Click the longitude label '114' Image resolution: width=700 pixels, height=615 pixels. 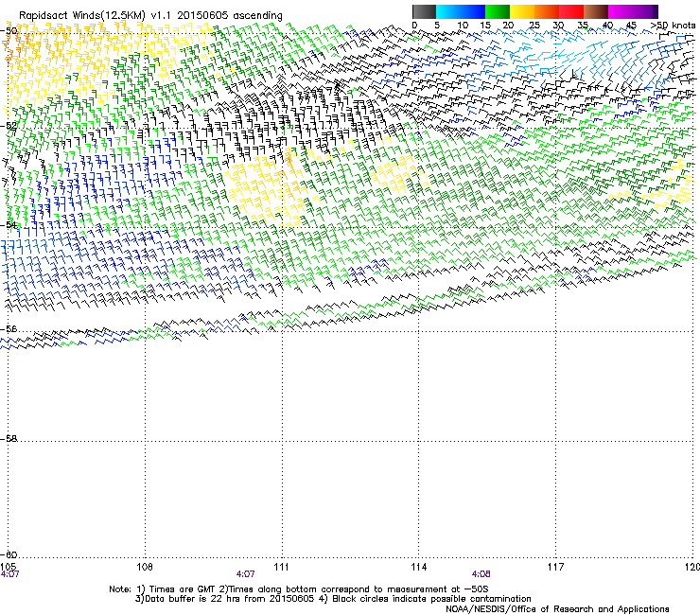click(x=418, y=567)
